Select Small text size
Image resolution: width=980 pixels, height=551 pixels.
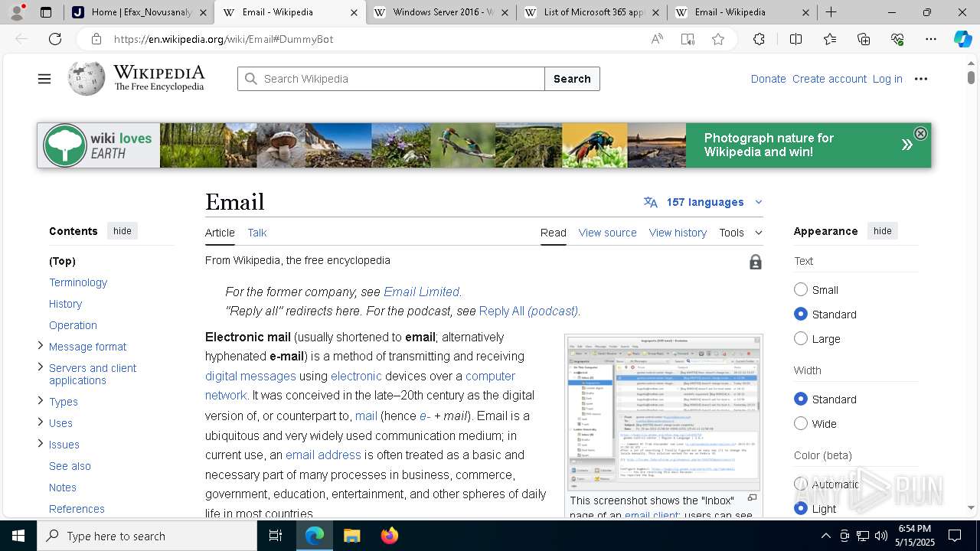[801, 289]
